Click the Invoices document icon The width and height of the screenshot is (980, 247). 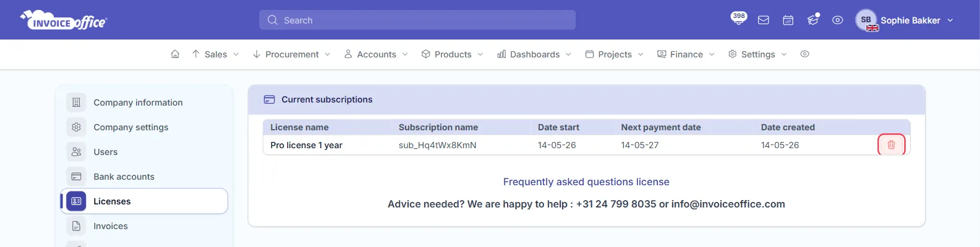76,226
